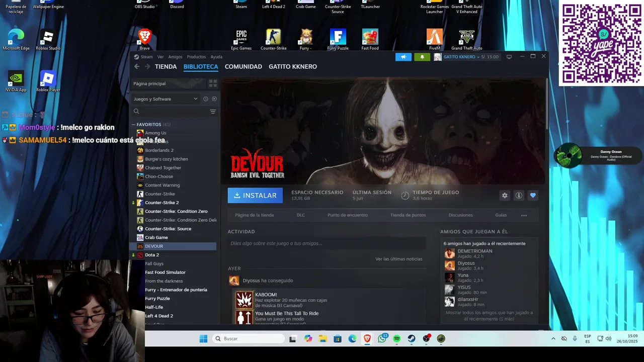Open Discusiones link
The image size is (644, 362).
461,215
